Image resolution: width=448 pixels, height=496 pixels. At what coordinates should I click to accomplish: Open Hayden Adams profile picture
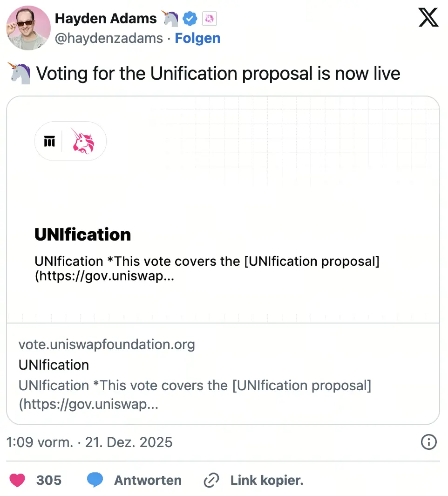tap(28, 28)
